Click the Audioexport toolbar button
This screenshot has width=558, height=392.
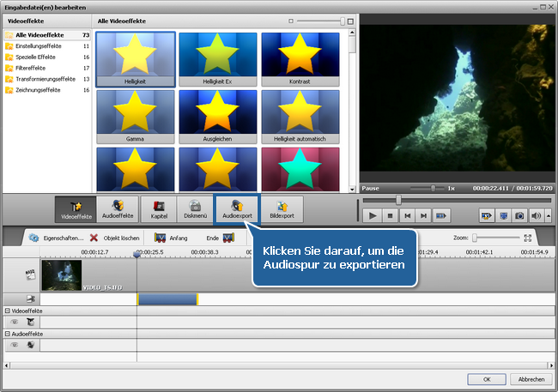pyautogui.click(x=237, y=210)
